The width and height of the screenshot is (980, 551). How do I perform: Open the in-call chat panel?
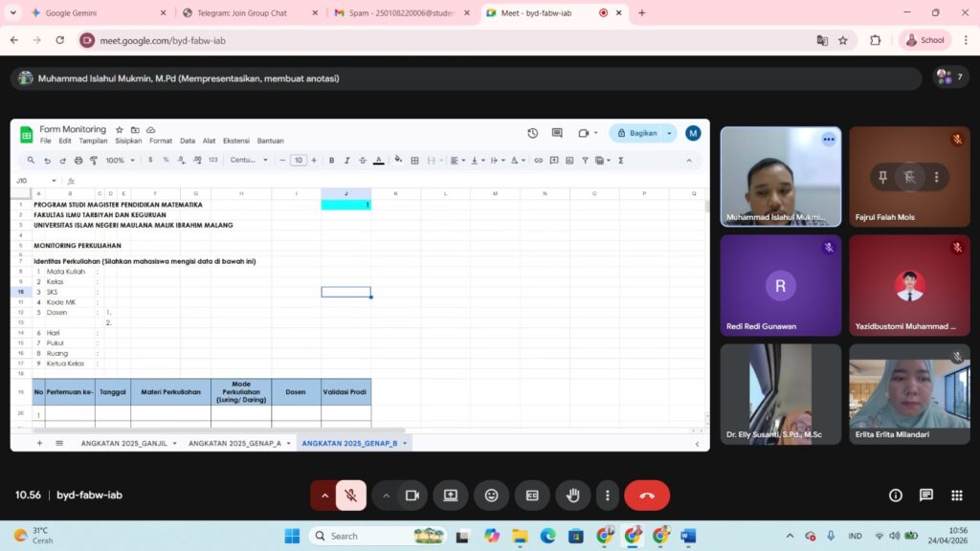[926, 496]
